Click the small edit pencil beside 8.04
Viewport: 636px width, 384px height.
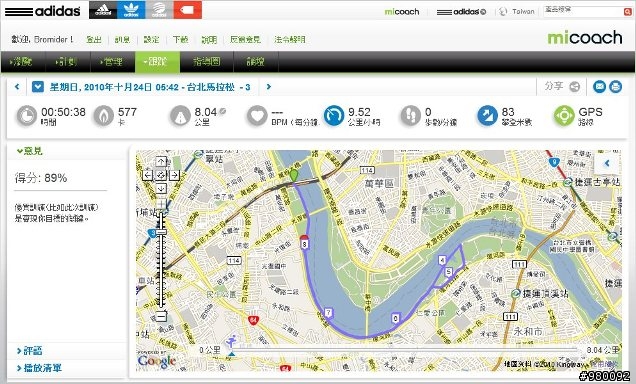click(223, 111)
